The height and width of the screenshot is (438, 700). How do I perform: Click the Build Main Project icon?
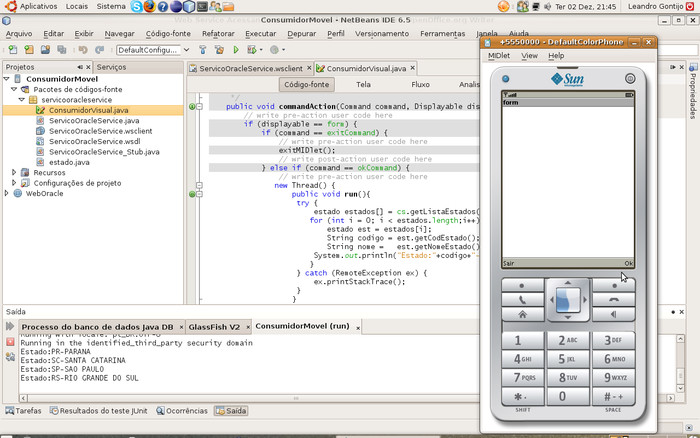point(203,50)
